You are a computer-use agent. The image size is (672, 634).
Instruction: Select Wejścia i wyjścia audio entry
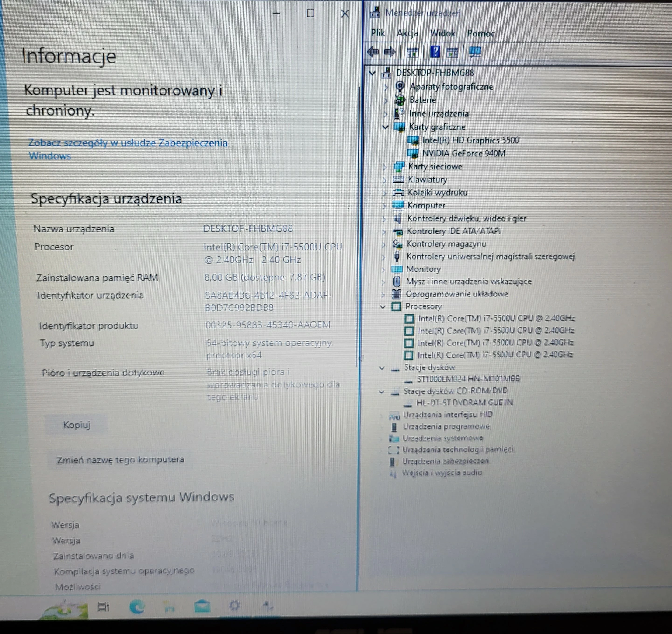click(442, 473)
